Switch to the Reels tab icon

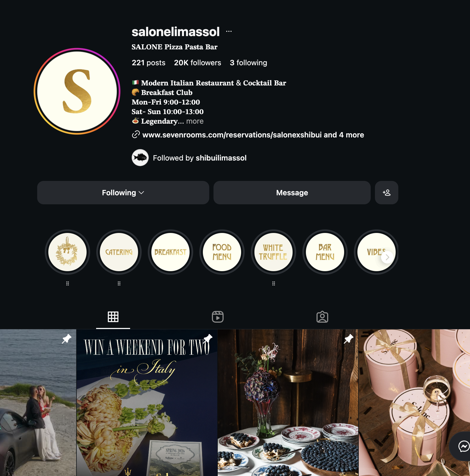click(x=218, y=317)
